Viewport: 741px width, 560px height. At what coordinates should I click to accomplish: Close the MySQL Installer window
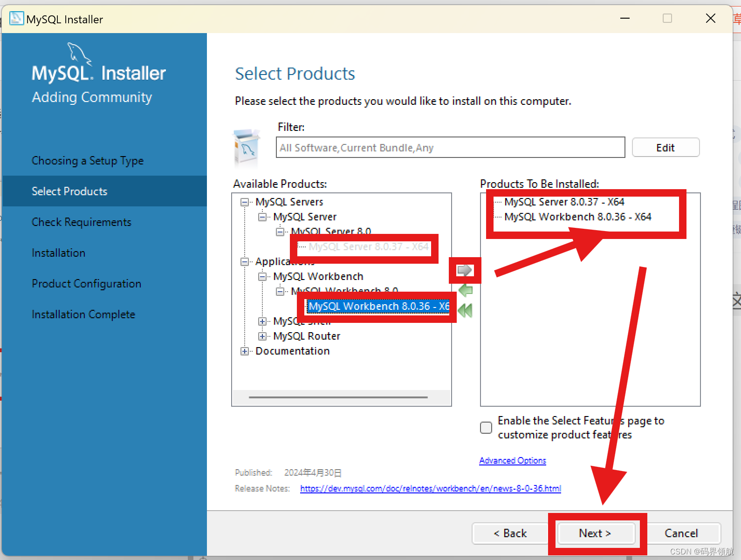coord(711,19)
